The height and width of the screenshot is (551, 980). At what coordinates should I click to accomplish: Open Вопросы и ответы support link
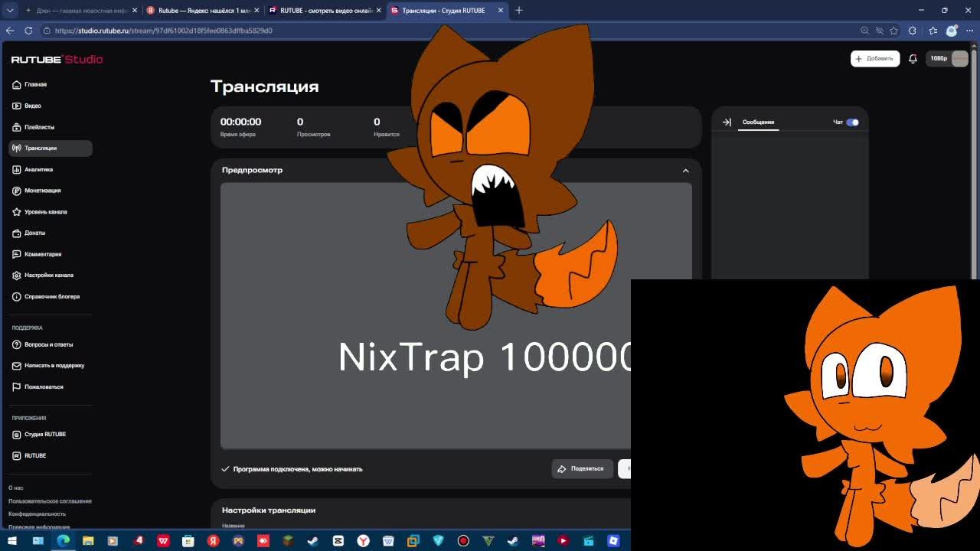[50, 344]
